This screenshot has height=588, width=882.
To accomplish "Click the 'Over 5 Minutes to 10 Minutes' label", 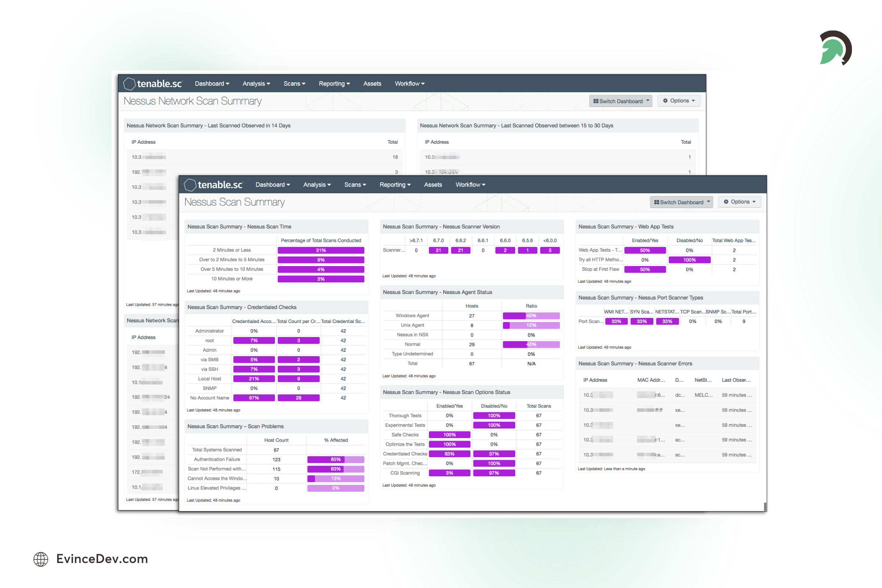I will coord(232,269).
